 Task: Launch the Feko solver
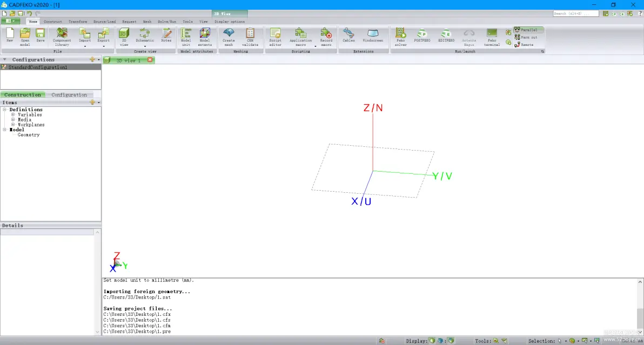coord(400,36)
